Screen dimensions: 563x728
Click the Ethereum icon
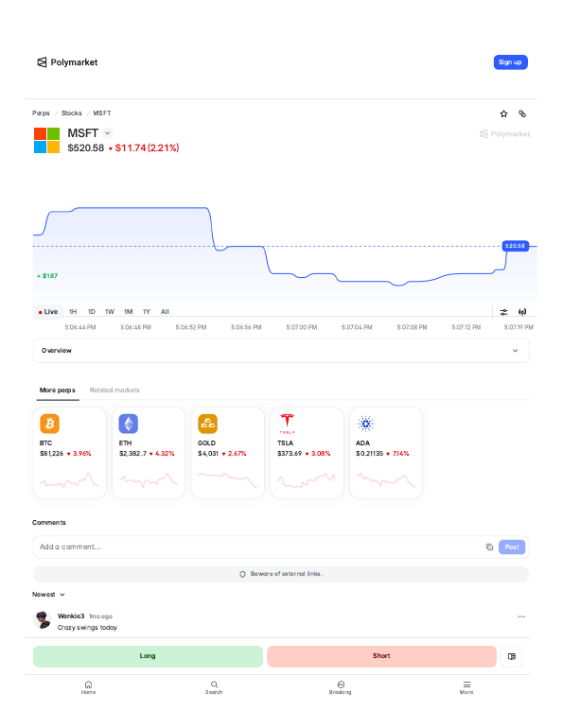(128, 424)
